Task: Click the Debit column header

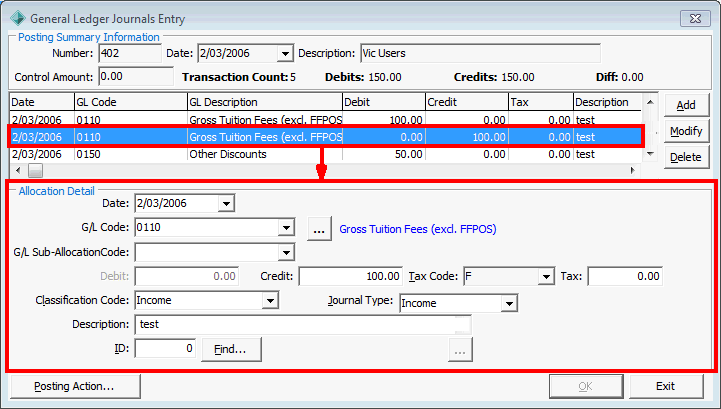Action: [x=384, y=102]
